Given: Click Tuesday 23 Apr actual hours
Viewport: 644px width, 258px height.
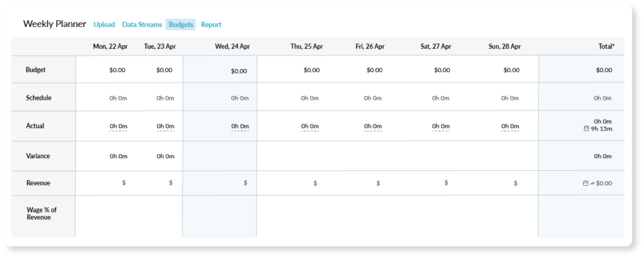Looking at the screenshot, I should coord(165,126).
